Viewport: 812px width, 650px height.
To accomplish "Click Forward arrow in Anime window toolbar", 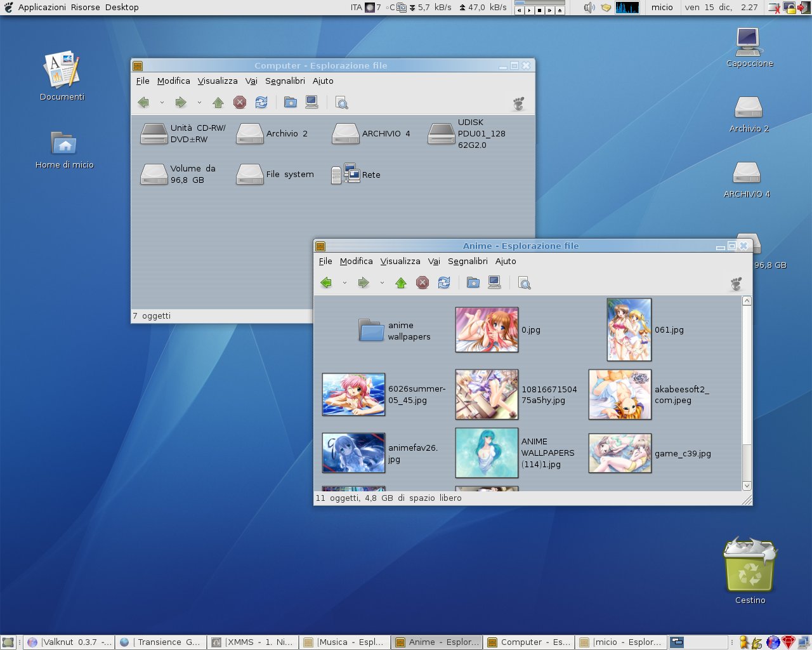I will (363, 282).
